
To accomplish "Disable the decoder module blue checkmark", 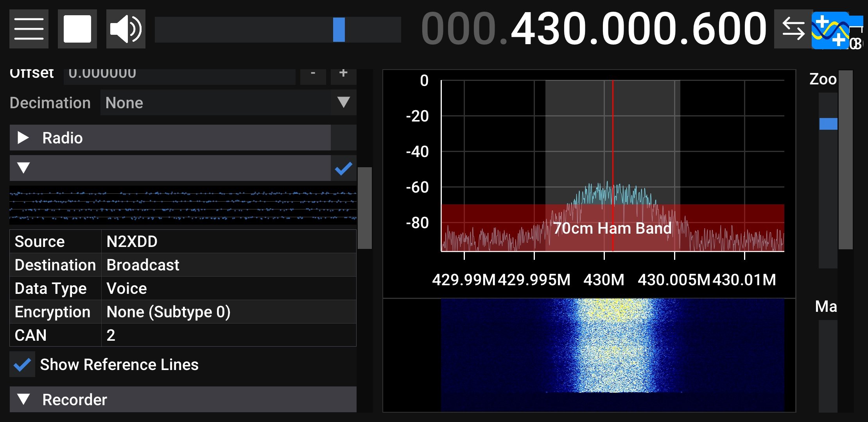I will click(x=343, y=168).
